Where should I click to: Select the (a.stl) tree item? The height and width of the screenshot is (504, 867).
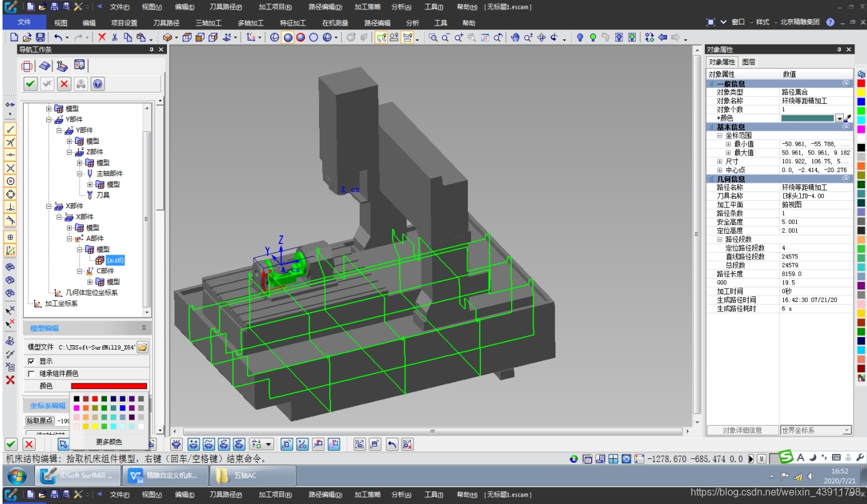(115, 260)
